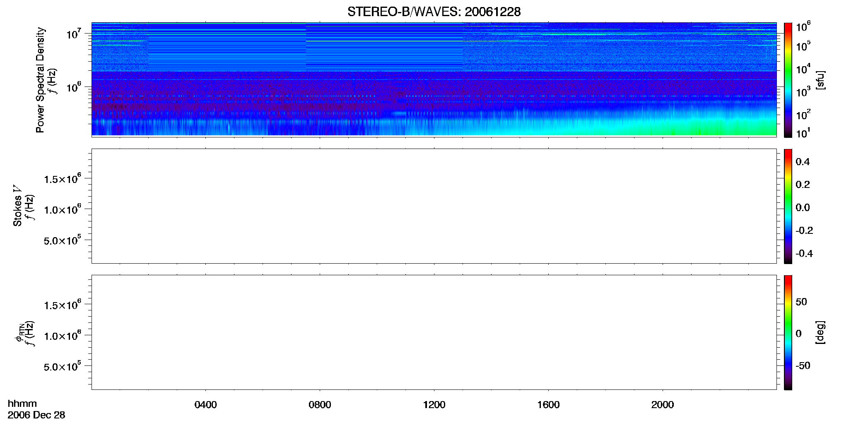Click the Stokes V axis label

click(17, 206)
